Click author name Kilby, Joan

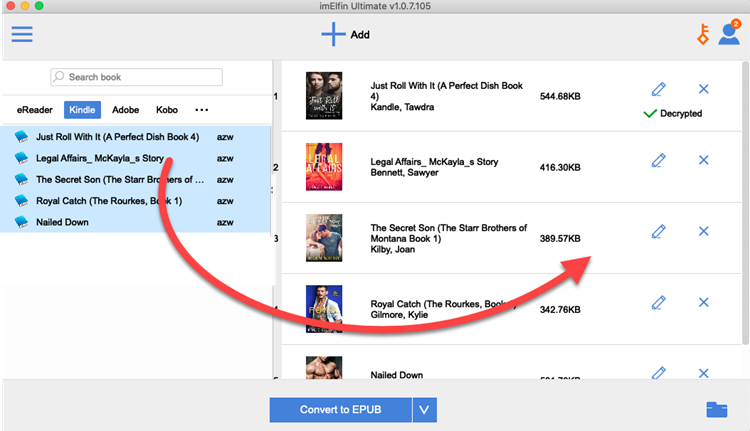[393, 249]
